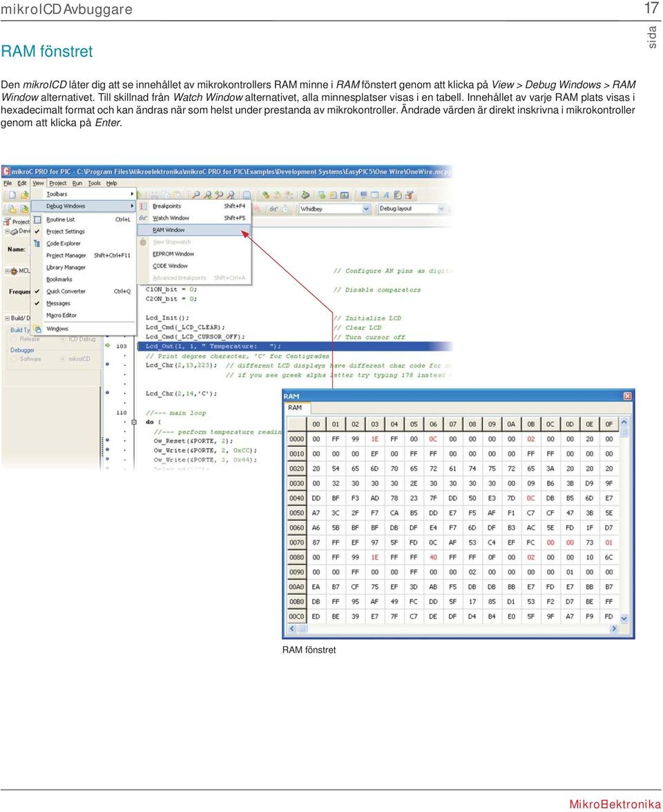Select Bookmarks in View menu
663x812 pixels.
point(83,279)
